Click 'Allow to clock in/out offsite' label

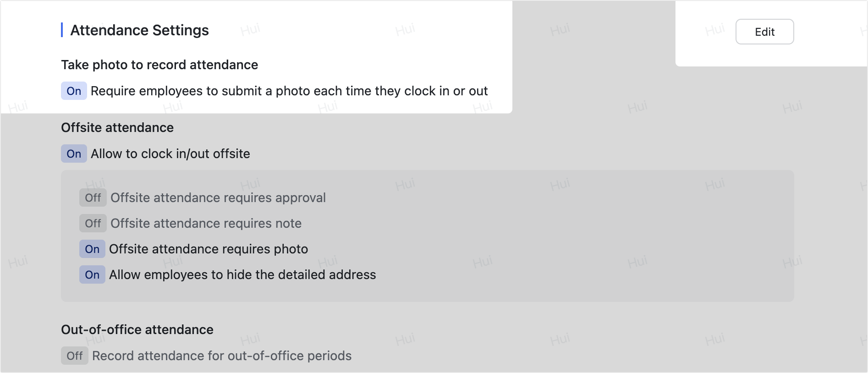(170, 154)
